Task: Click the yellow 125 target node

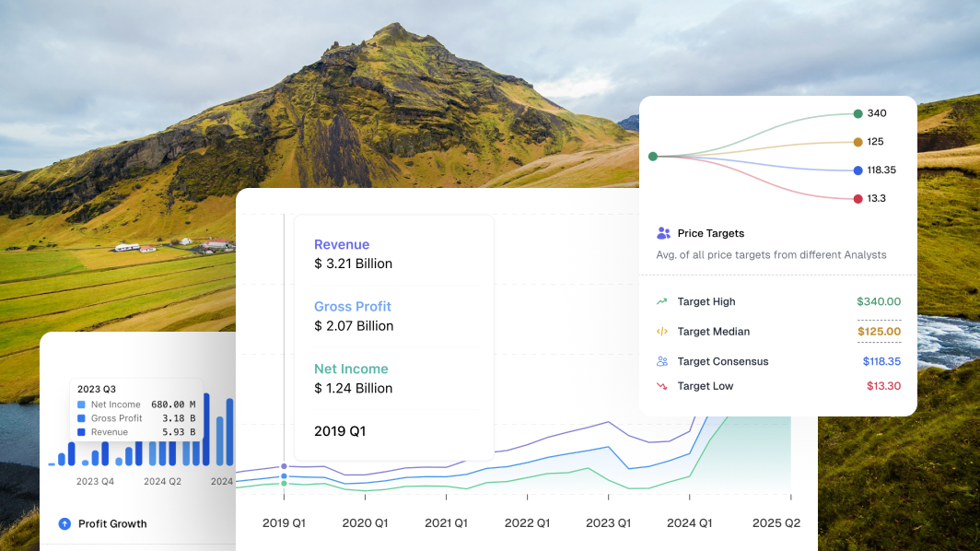Action: pos(857,142)
